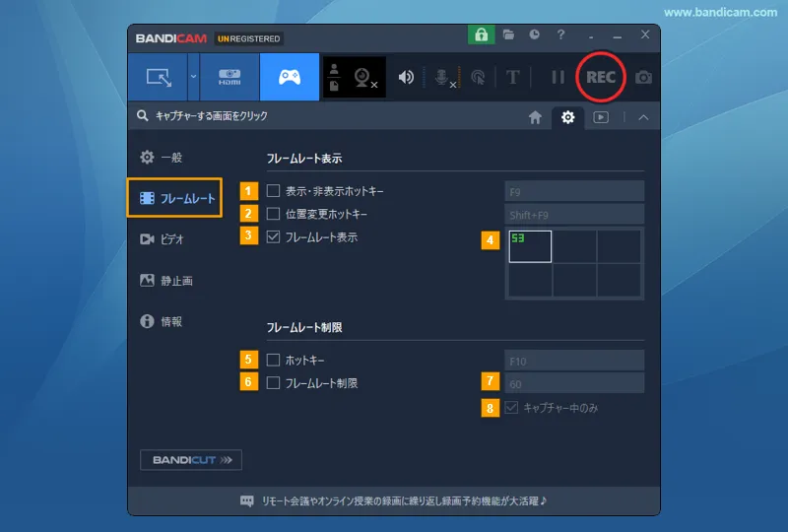Open 一般 general settings
Screen dimensions: 788x532
pos(161,158)
